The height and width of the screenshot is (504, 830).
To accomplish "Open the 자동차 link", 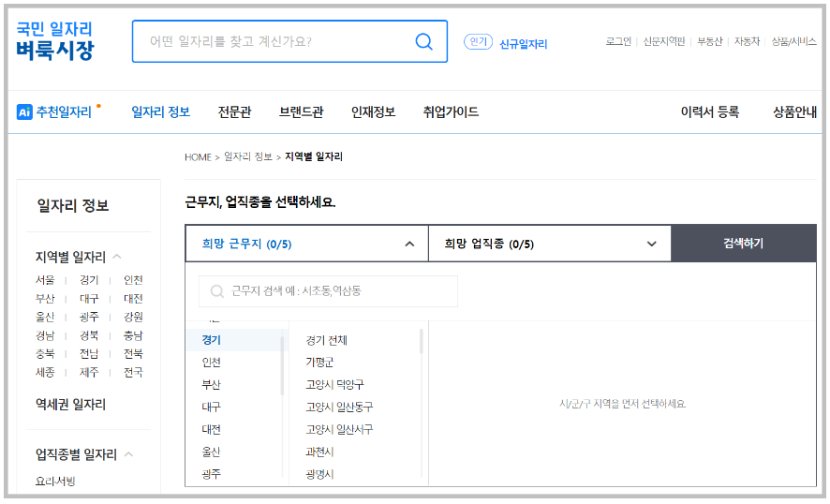I will click(x=747, y=41).
